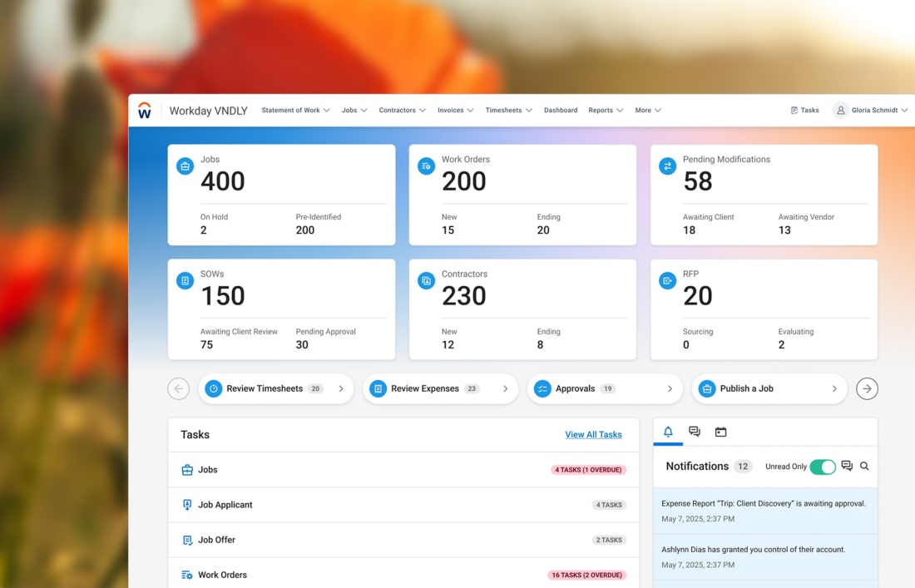Click the View All Tasks link
The image size is (915, 588).
pyautogui.click(x=593, y=435)
